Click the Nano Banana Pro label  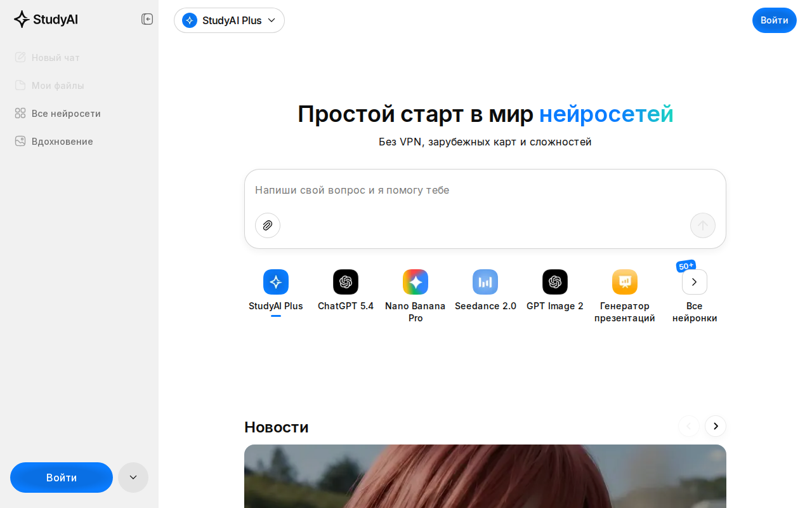coord(416,312)
